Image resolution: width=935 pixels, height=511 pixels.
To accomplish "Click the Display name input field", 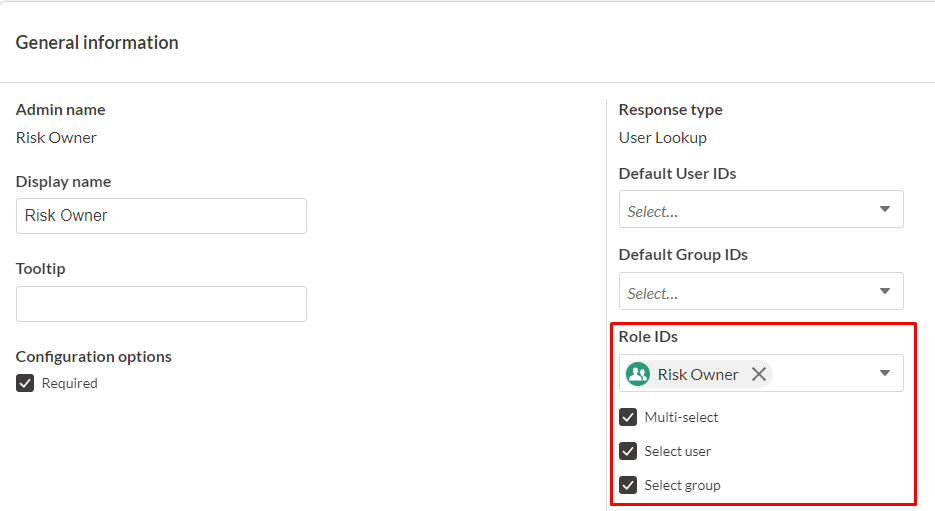I will click(x=161, y=216).
